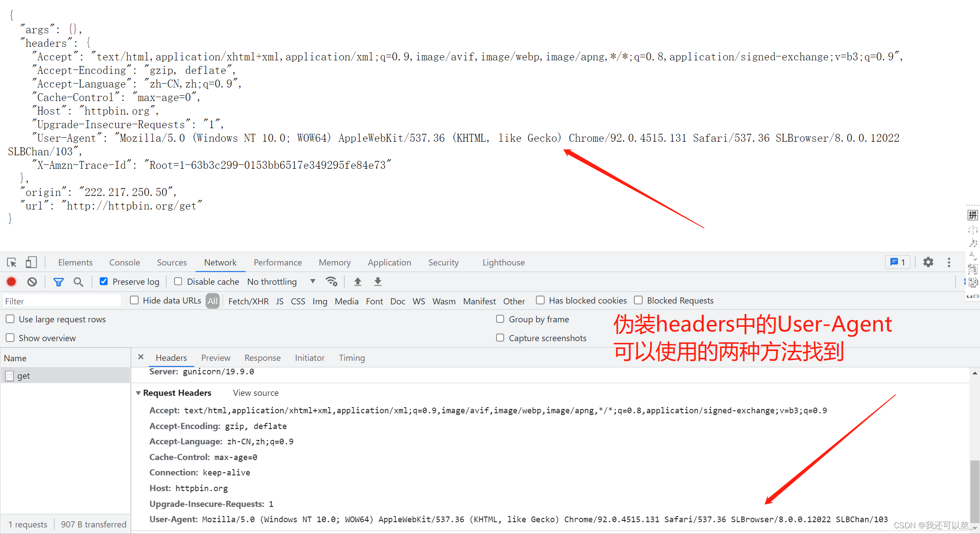Check Blocked Requests option
This screenshot has height=534, width=980.
[x=638, y=300]
